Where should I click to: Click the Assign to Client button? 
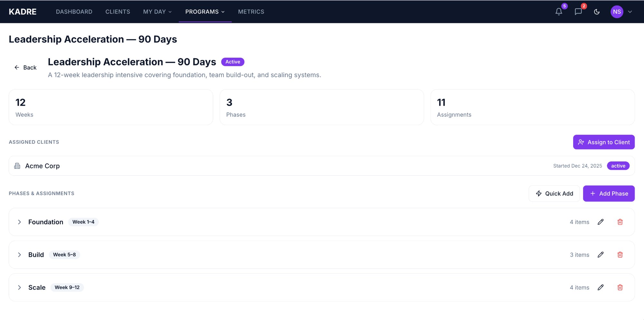(604, 142)
